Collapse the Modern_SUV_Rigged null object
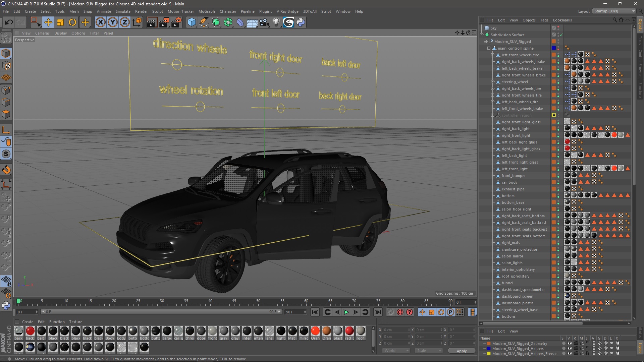 click(485, 42)
